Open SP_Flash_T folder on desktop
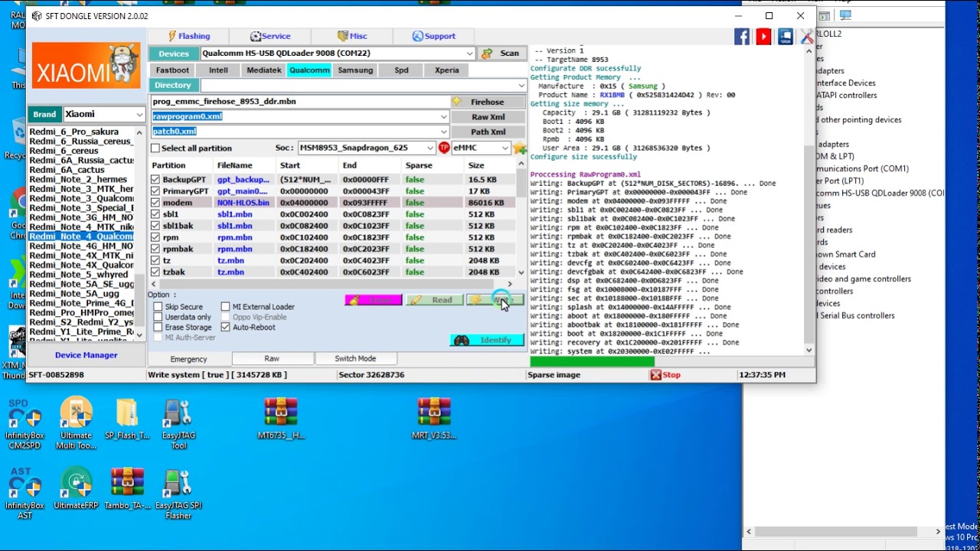 tap(127, 419)
